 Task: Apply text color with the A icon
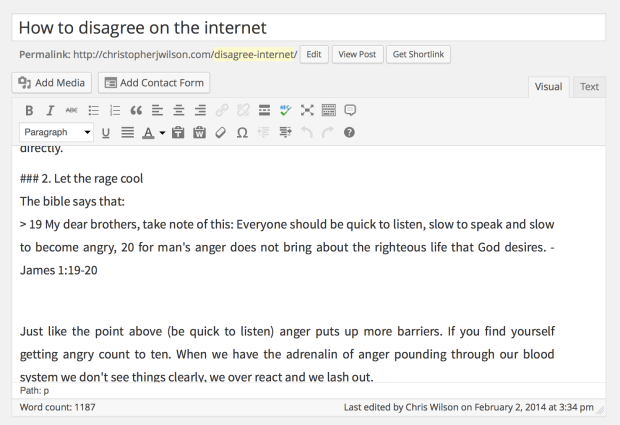click(148, 132)
